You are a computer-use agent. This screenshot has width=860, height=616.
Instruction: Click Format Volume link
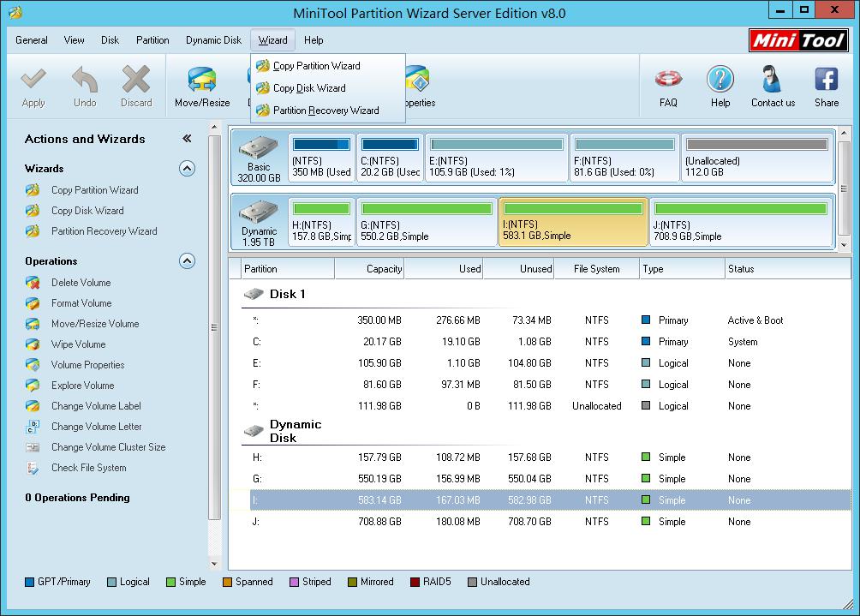point(81,303)
